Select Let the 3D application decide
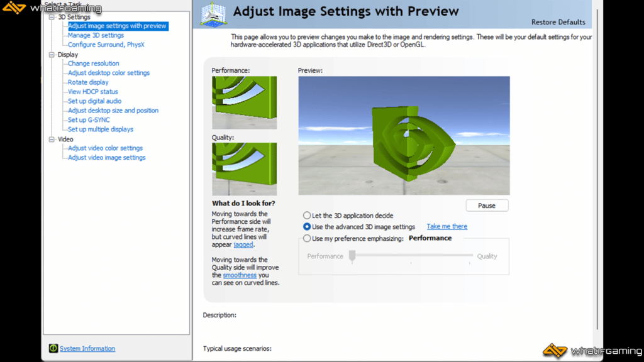The height and width of the screenshot is (362, 644). coord(307,216)
